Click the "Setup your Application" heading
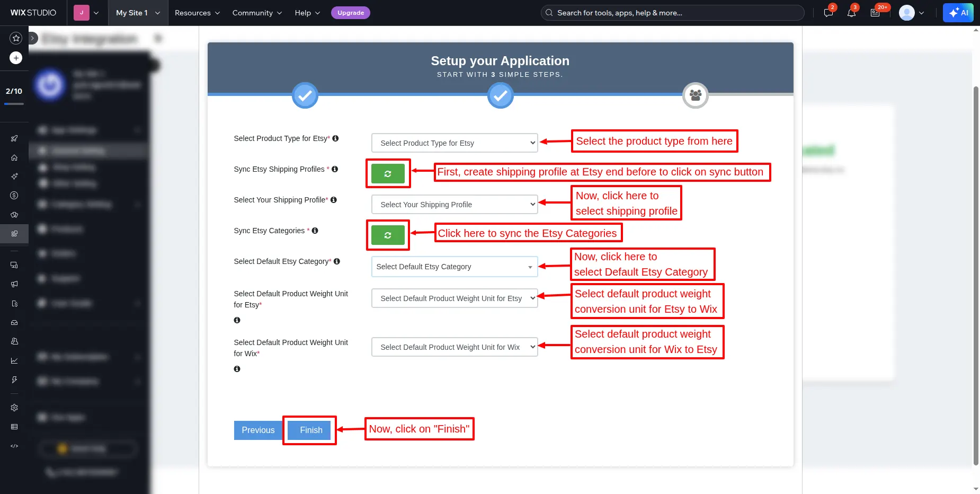Image resolution: width=980 pixels, height=494 pixels. 500,61
